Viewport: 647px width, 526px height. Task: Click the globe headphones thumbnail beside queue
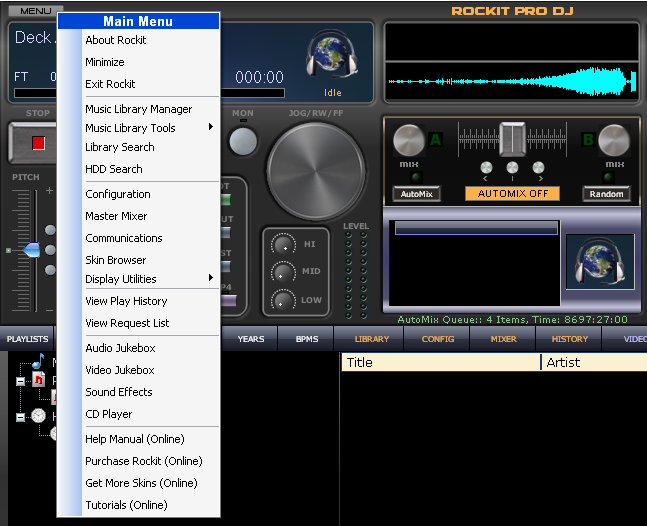pyautogui.click(x=600, y=262)
